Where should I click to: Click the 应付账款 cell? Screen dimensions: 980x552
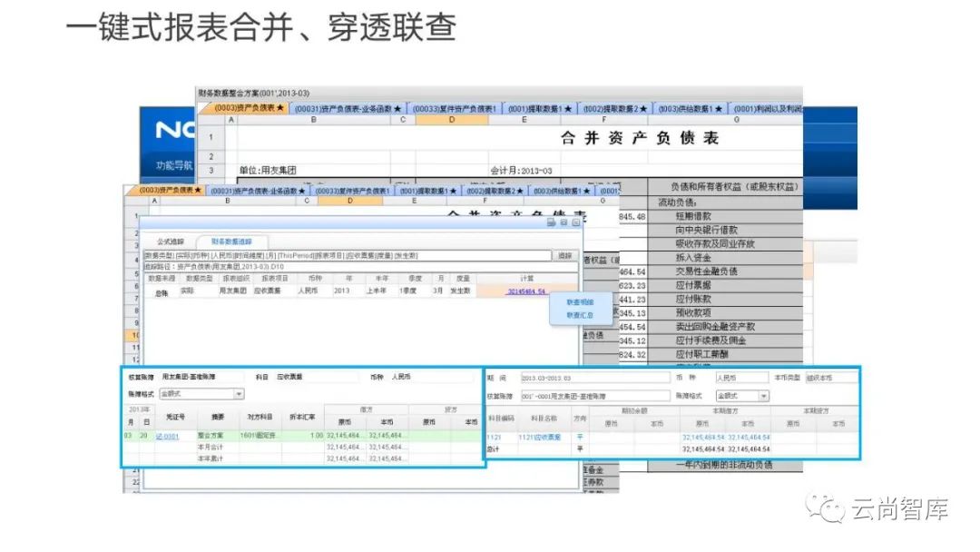725,299
